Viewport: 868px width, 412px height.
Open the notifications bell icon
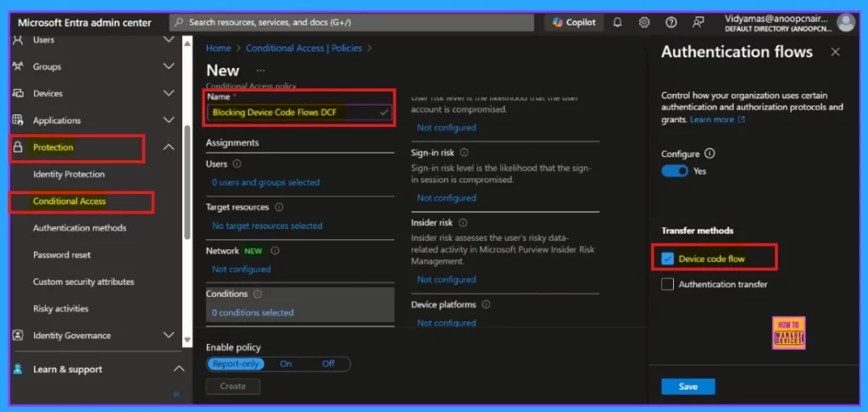point(617,23)
